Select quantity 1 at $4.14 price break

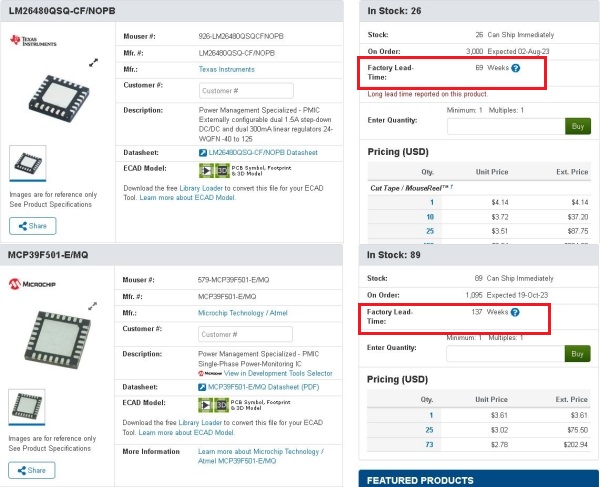pyautogui.click(x=432, y=202)
